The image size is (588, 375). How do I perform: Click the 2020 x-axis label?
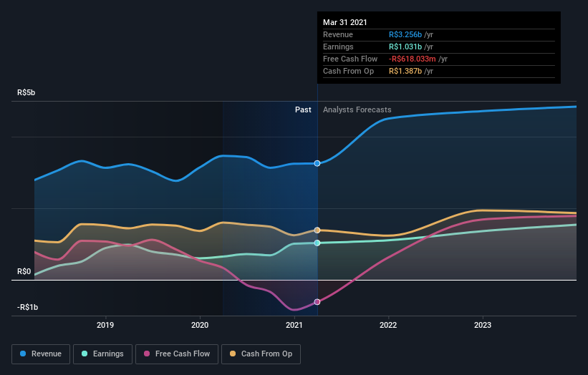click(x=200, y=325)
